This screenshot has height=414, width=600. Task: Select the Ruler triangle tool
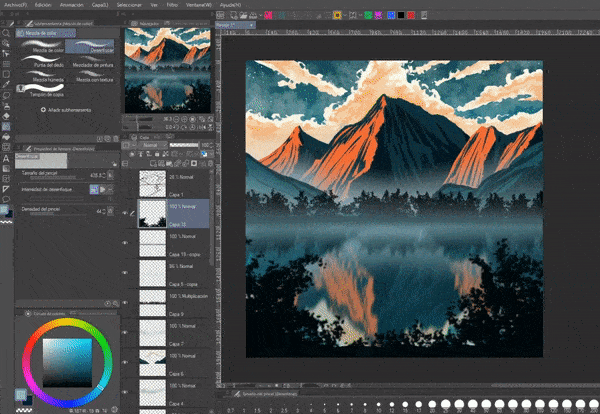6,189
